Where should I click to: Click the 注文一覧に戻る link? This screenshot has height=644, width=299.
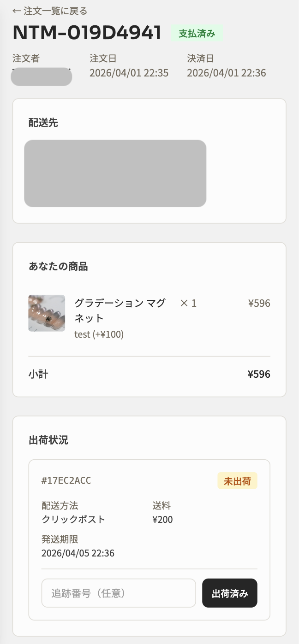click(x=52, y=10)
